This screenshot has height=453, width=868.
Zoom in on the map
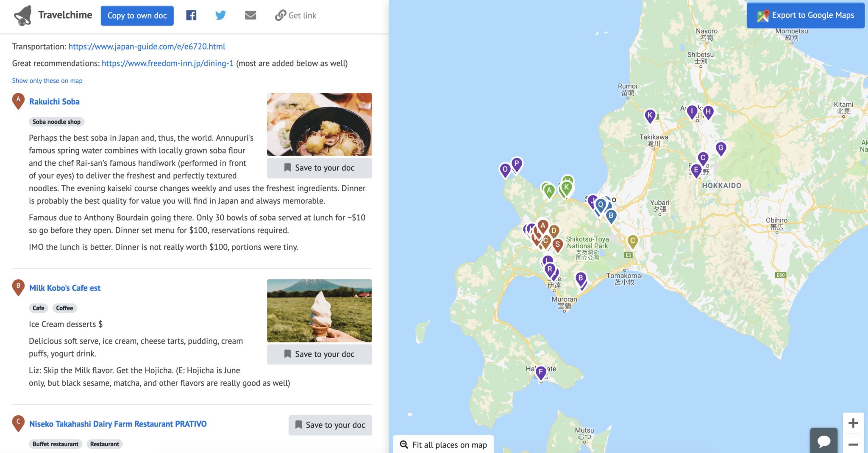[853, 423]
